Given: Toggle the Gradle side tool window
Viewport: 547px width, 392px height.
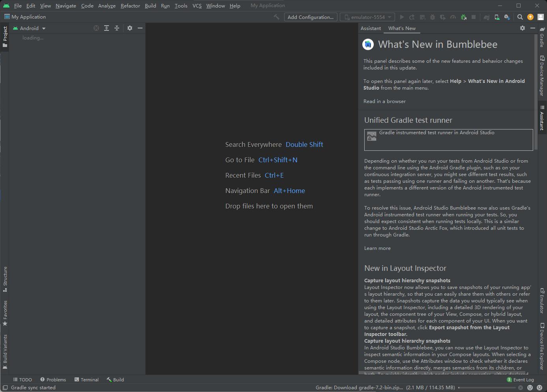Looking at the screenshot, I should coord(542,37).
